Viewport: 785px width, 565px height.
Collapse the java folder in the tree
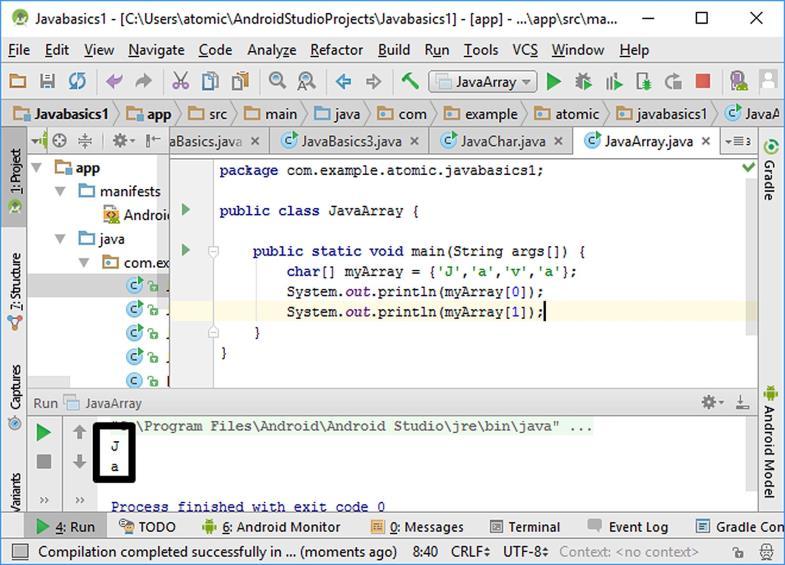tap(61, 239)
